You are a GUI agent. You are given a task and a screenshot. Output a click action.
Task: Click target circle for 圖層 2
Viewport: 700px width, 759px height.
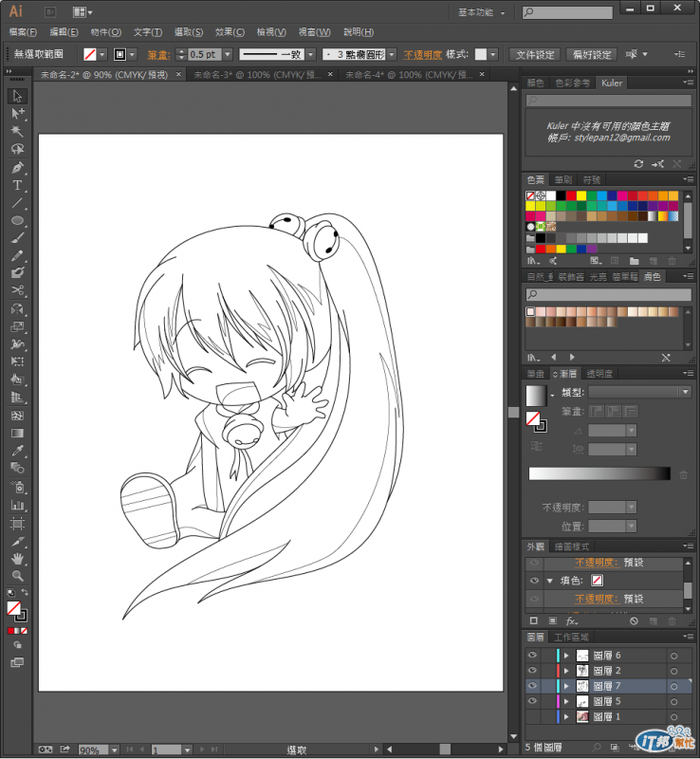tap(673, 672)
